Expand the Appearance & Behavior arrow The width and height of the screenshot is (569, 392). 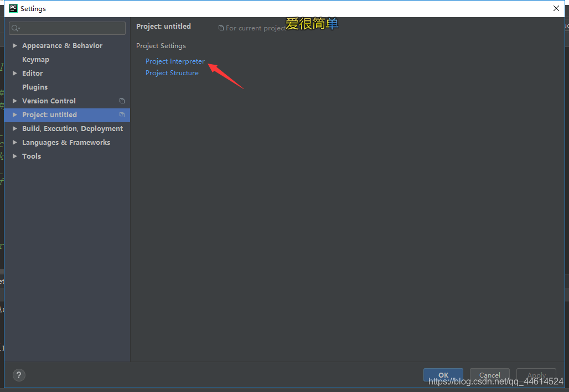coord(14,45)
